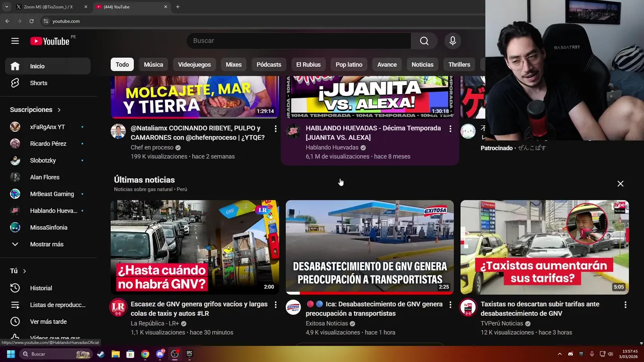Open a new browser tab
The width and height of the screenshot is (644, 362).
point(178,7)
